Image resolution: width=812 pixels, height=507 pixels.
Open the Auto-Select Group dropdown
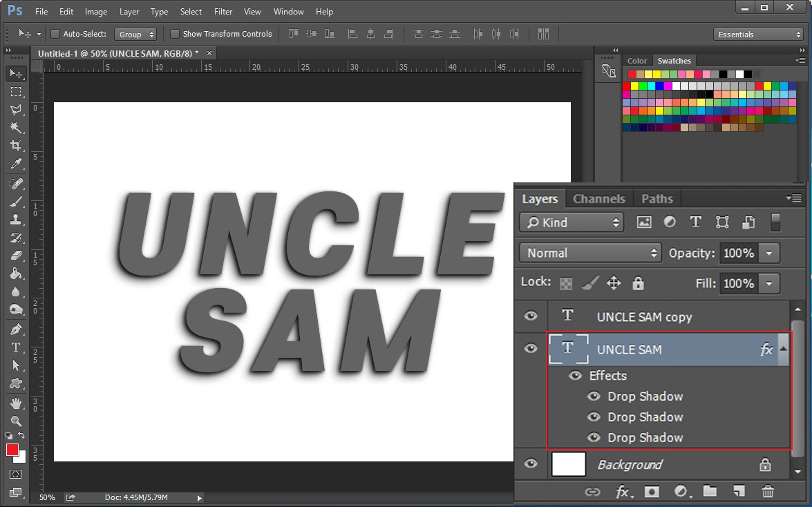coord(135,34)
